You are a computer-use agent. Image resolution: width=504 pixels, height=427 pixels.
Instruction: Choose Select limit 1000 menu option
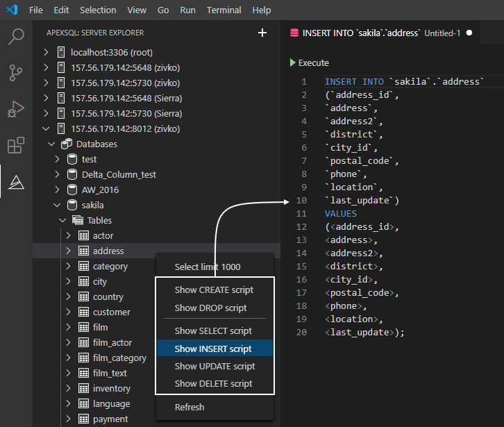(208, 267)
